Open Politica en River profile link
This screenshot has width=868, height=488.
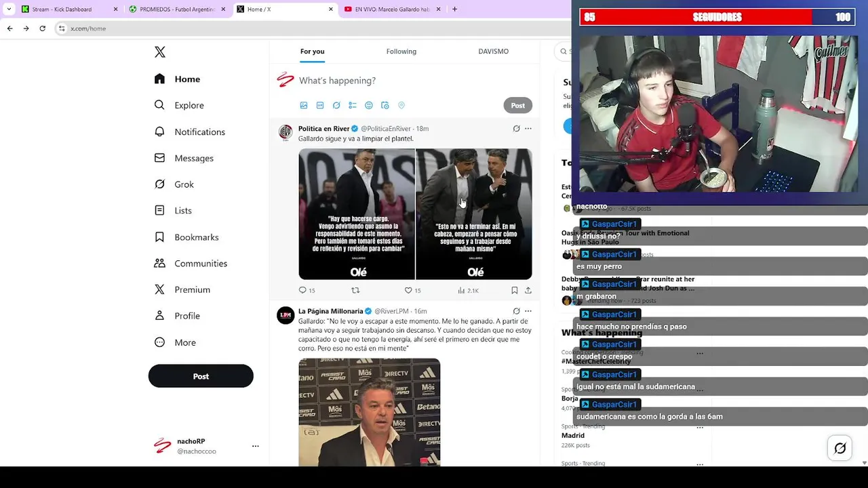click(x=323, y=128)
